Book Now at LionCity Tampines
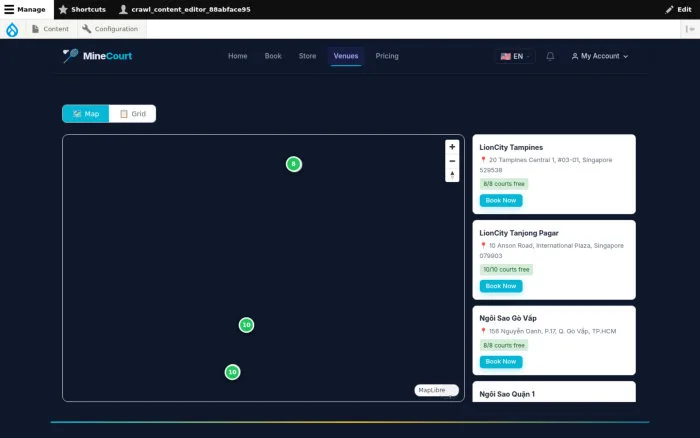 [x=501, y=200]
